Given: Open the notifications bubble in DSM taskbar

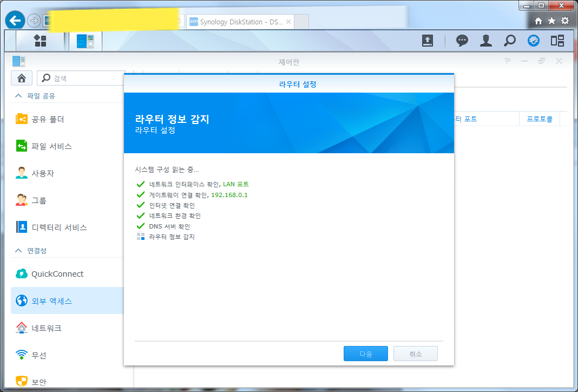Looking at the screenshot, I should tap(462, 41).
